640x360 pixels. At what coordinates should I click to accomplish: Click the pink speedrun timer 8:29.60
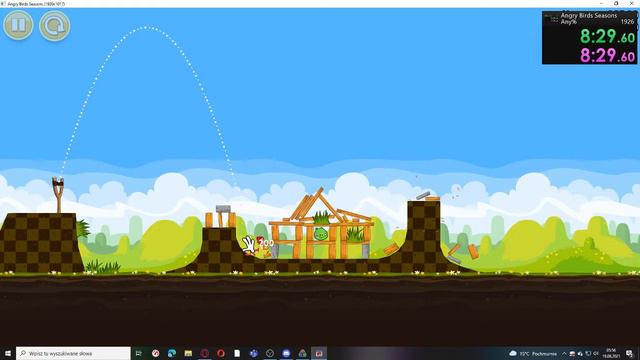607,55
